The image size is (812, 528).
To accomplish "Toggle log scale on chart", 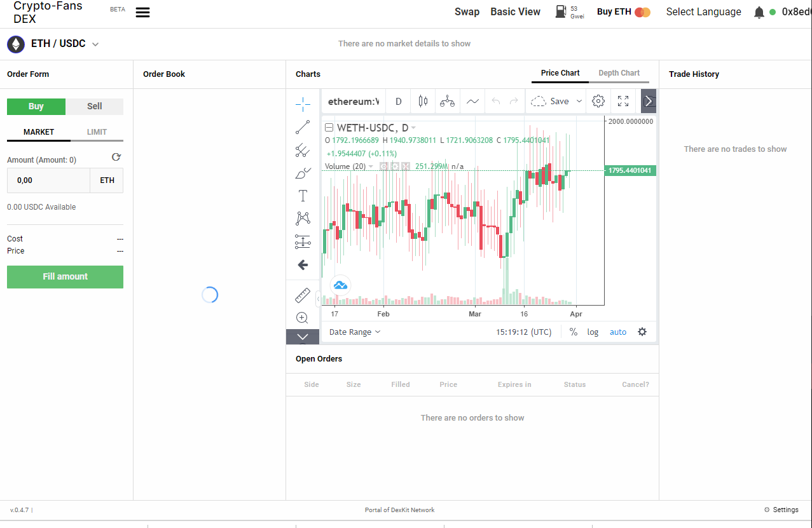I will click(x=593, y=332).
